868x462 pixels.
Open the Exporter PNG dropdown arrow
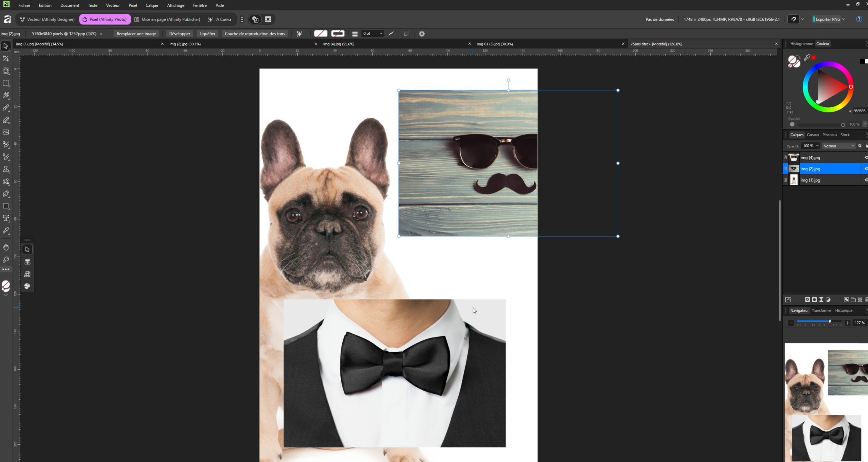[843, 19]
